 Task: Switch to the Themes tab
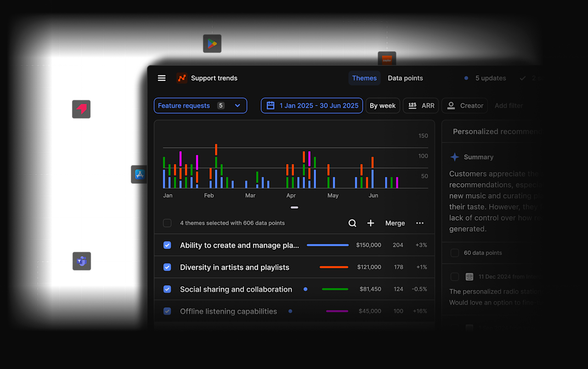tap(364, 78)
